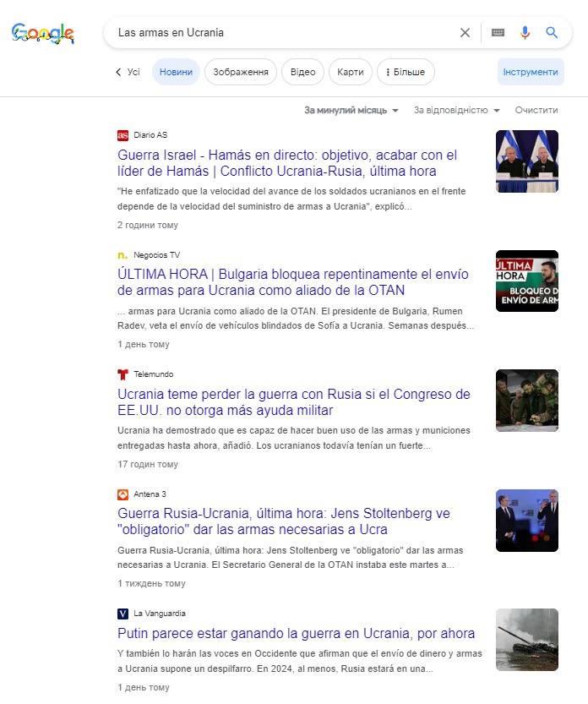Switch to the Відео tab
This screenshot has width=588, height=704.
coord(302,72)
